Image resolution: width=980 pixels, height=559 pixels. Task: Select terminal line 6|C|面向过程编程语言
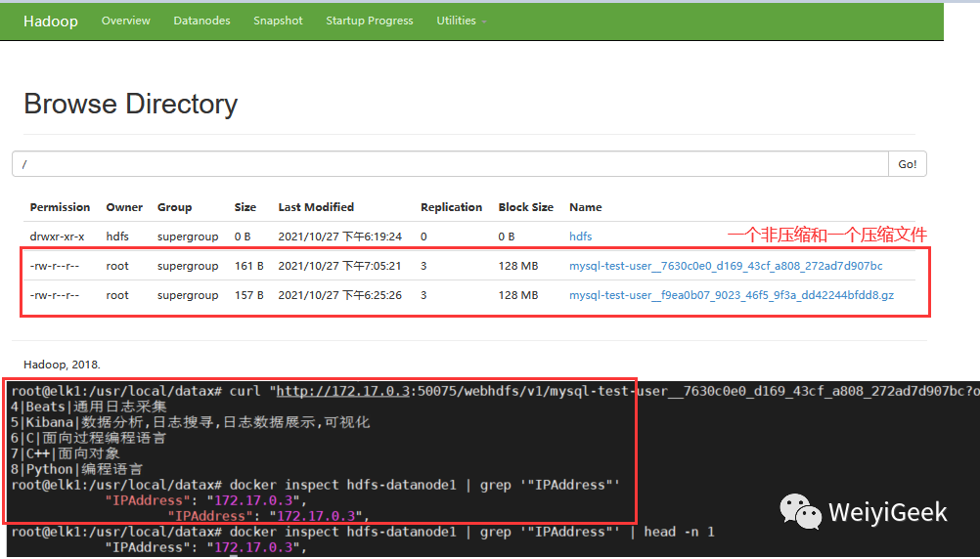(x=88, y=438)
